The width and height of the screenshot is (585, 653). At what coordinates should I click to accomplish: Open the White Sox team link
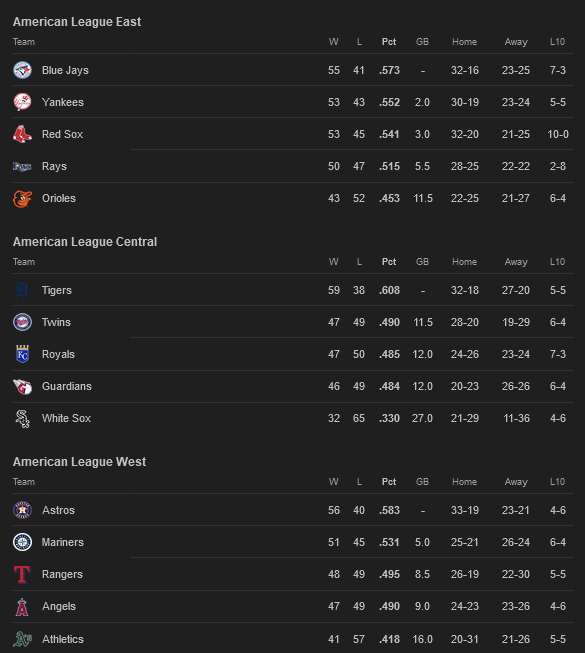pyautogui.click(x=66, y=418)
